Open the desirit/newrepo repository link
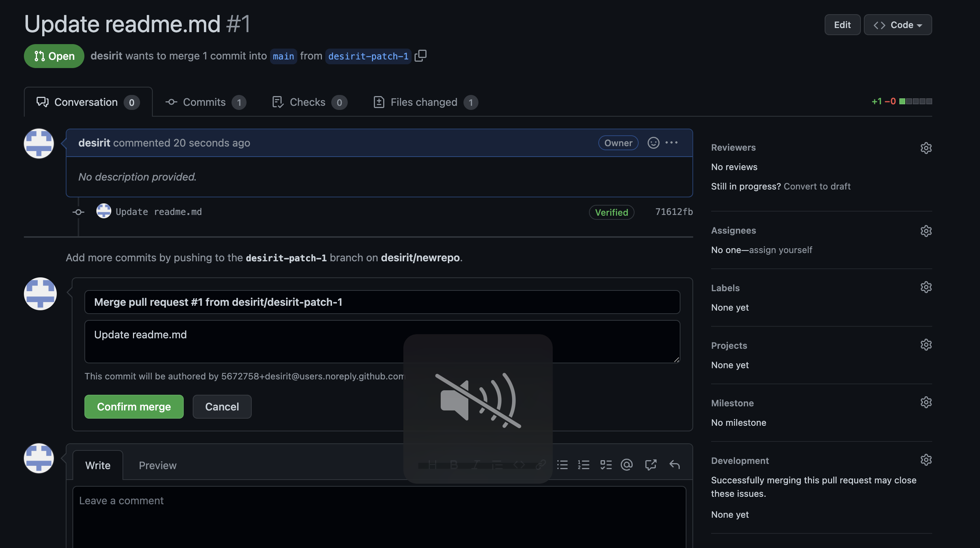 [x=421, y=258]
